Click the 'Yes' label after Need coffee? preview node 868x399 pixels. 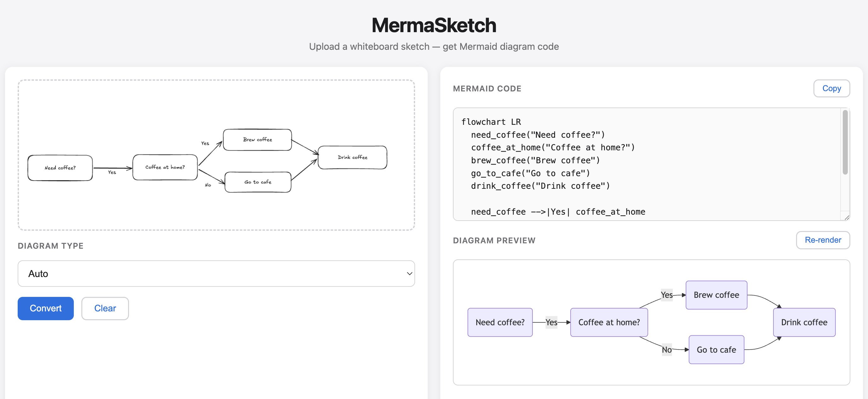(x=551, y=322)
